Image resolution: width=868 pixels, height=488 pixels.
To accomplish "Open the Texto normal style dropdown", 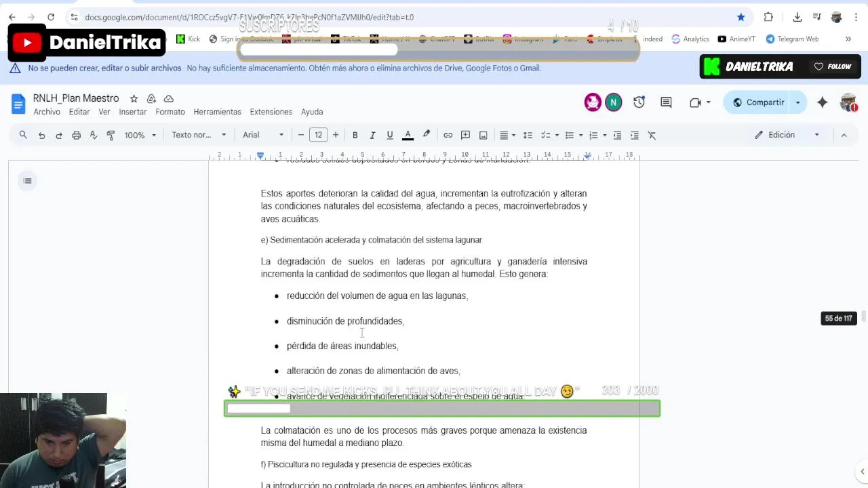I will (199, 135).
